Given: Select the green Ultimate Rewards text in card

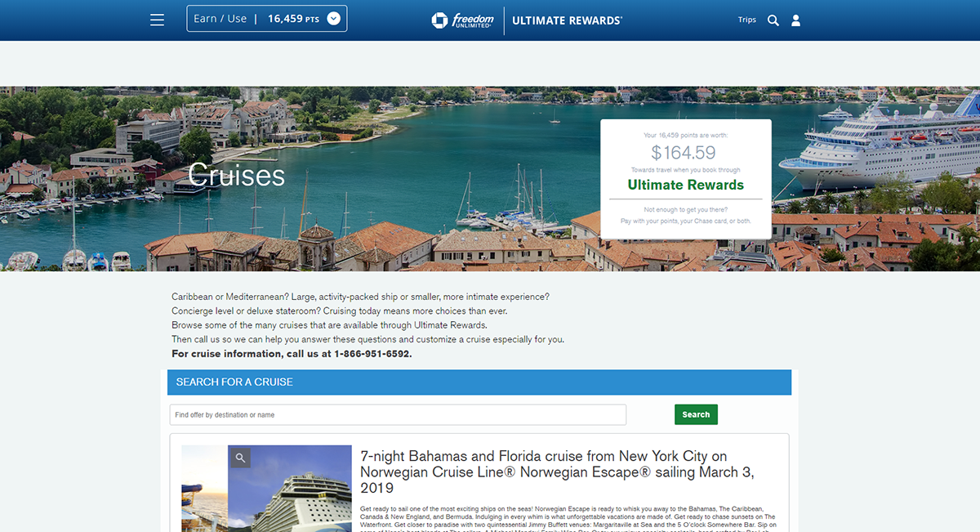Looking at the screenshot, I should pos(685,185).
